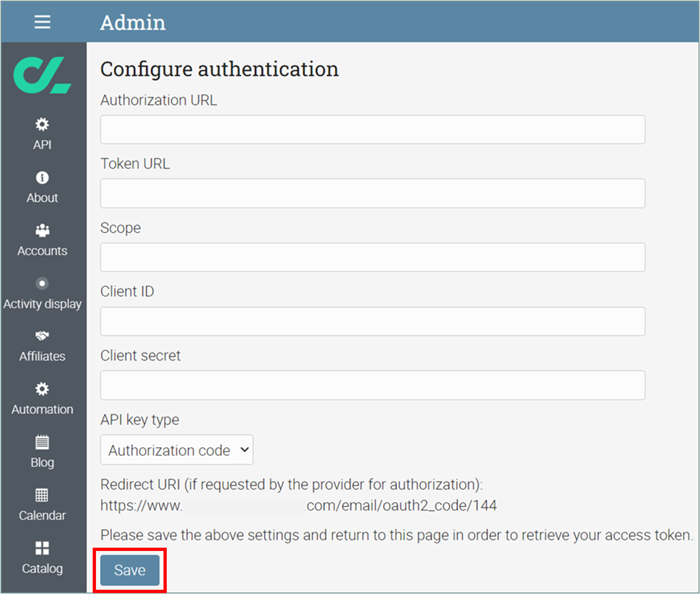This screenshot has height=594, width=700.
Task: Expand the API key type dropdown
Action: point(177,450)
